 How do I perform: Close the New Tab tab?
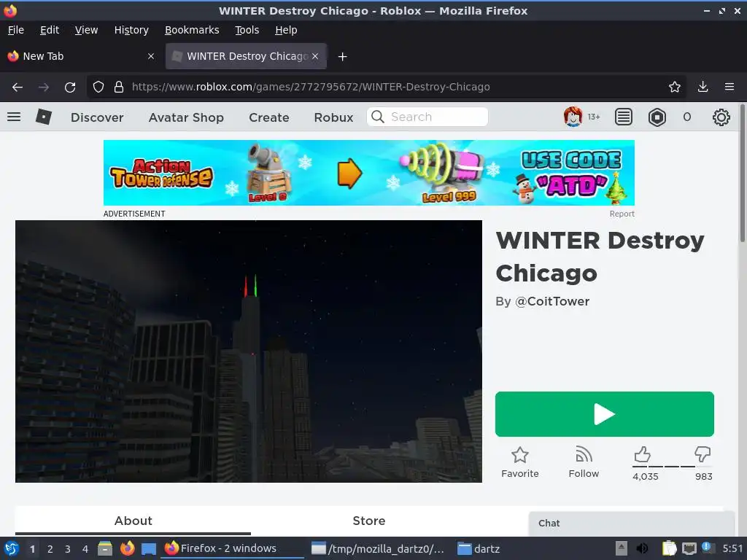[151, 56]
